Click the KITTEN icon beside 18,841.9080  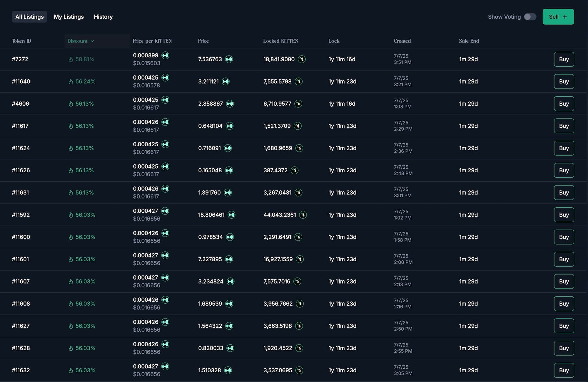302,59
